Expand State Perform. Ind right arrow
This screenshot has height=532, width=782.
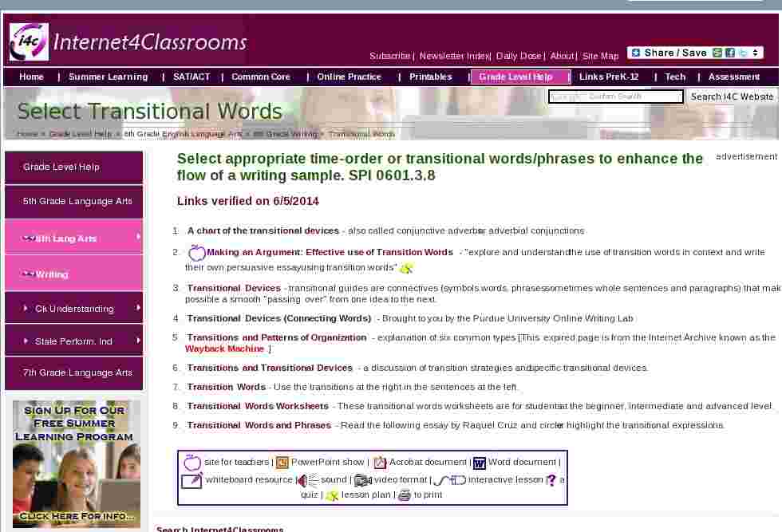pos(139,341)
